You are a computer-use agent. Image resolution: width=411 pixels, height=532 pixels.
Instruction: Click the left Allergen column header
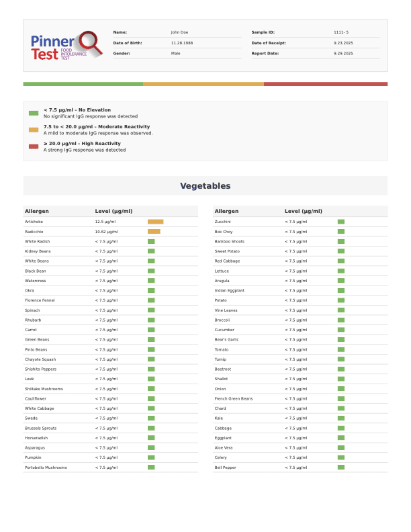coord(37,212)
